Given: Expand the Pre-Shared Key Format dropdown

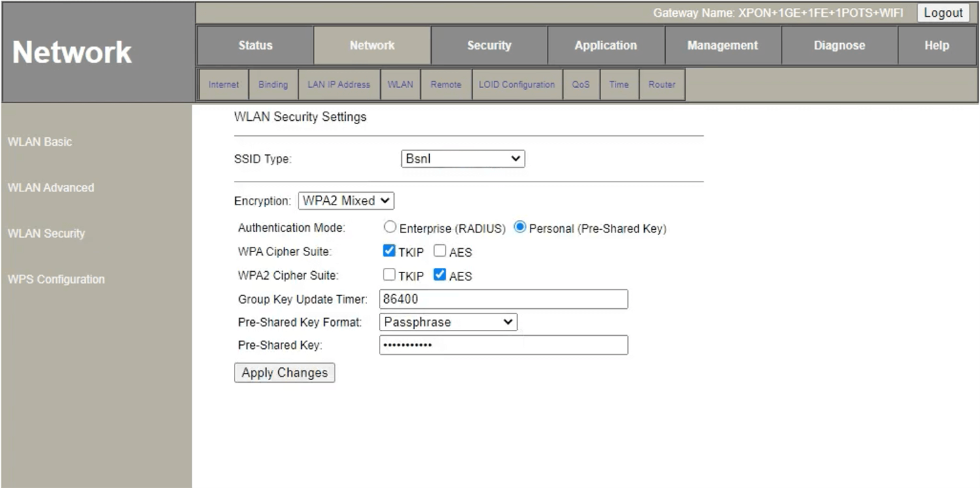Looking at the screenshot, I should (x=448, y=322).
